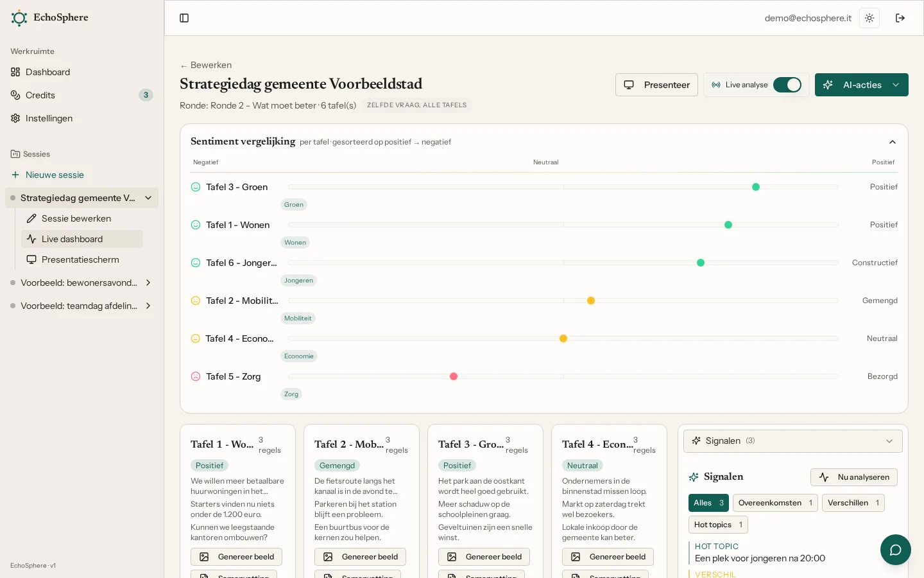924x578 pixels.
Task: Click the EchoSphere logo icon
Action: click(x=19, y=18)
